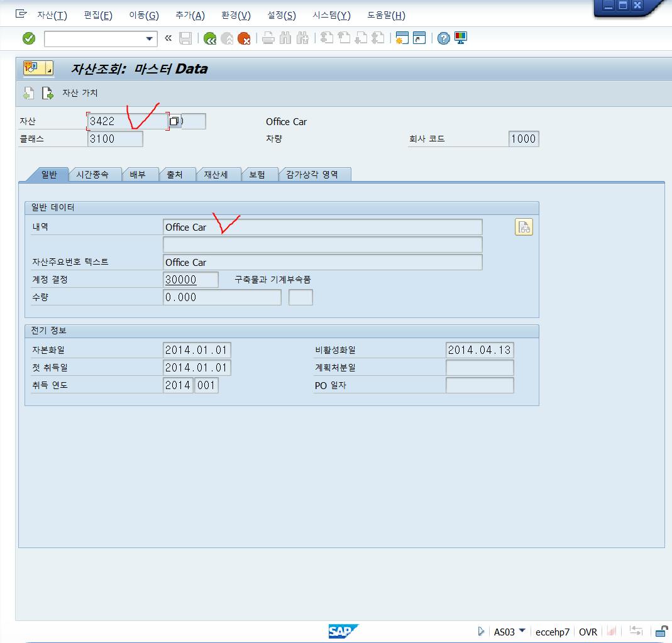Image resolution: width=672 pixels, height=643 pixels.
Task: Click the Save diskette icon
Action: coord(185,38)
